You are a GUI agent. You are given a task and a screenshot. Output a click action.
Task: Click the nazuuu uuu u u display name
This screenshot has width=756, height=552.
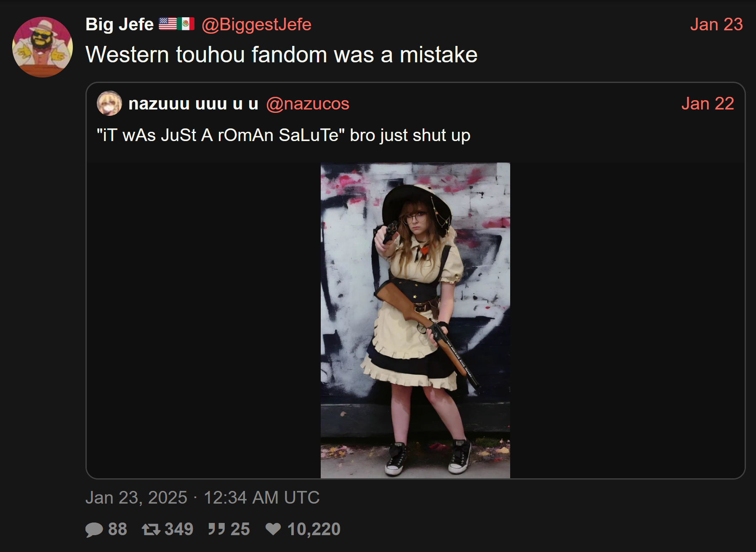click(193, 104)
